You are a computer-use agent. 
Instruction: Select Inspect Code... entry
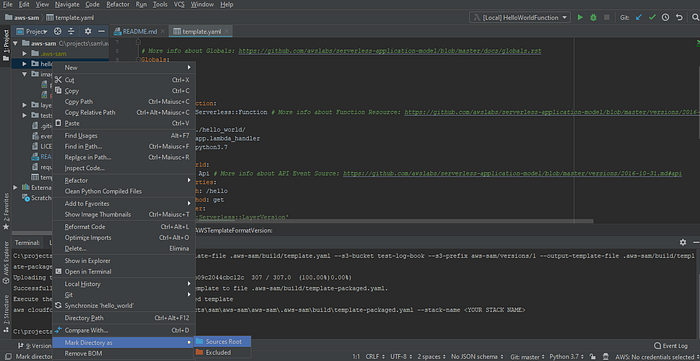(124, 168)
